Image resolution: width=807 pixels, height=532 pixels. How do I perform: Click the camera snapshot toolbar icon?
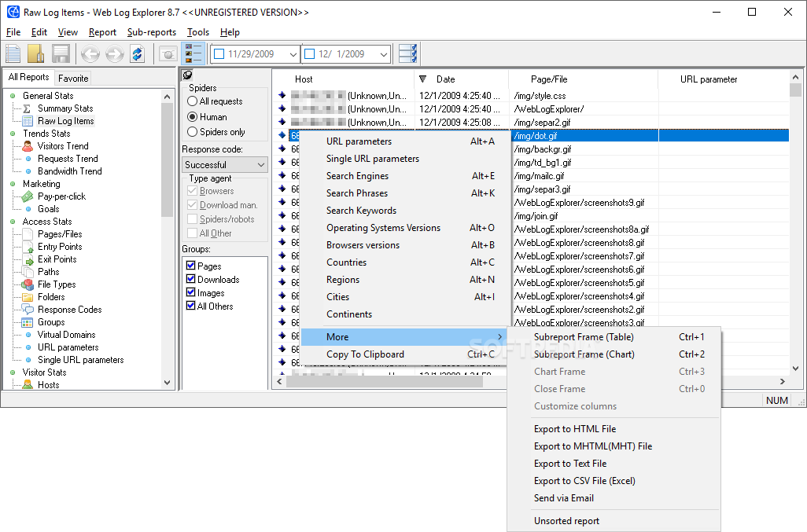pyautogui.click(x=168, y=53)
